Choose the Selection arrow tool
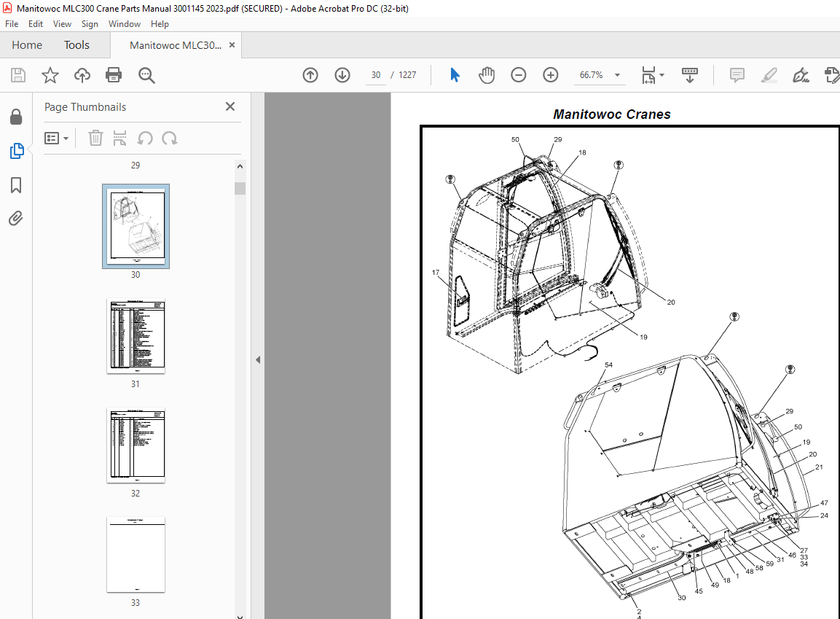This screenshot has width=840, height=619. [x=455, y=75]
